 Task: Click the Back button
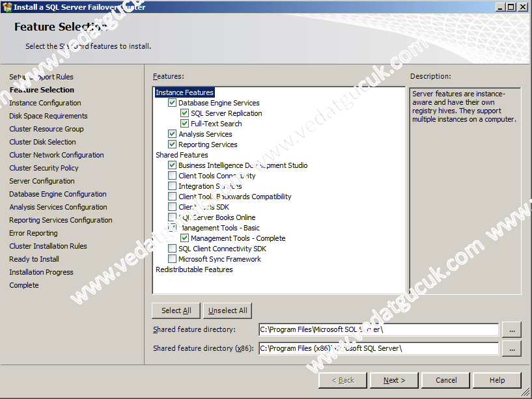[x=343, y=380]
